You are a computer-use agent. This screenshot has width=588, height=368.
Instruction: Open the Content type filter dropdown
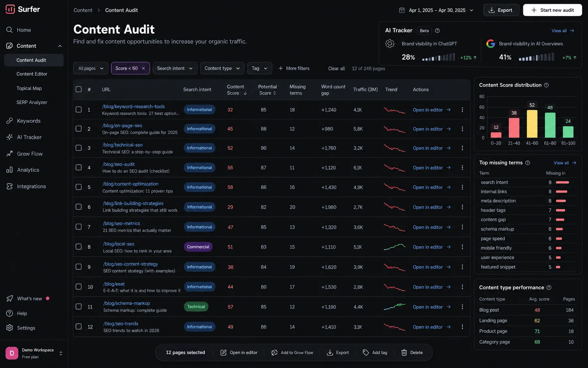click(x=222, y=68)
